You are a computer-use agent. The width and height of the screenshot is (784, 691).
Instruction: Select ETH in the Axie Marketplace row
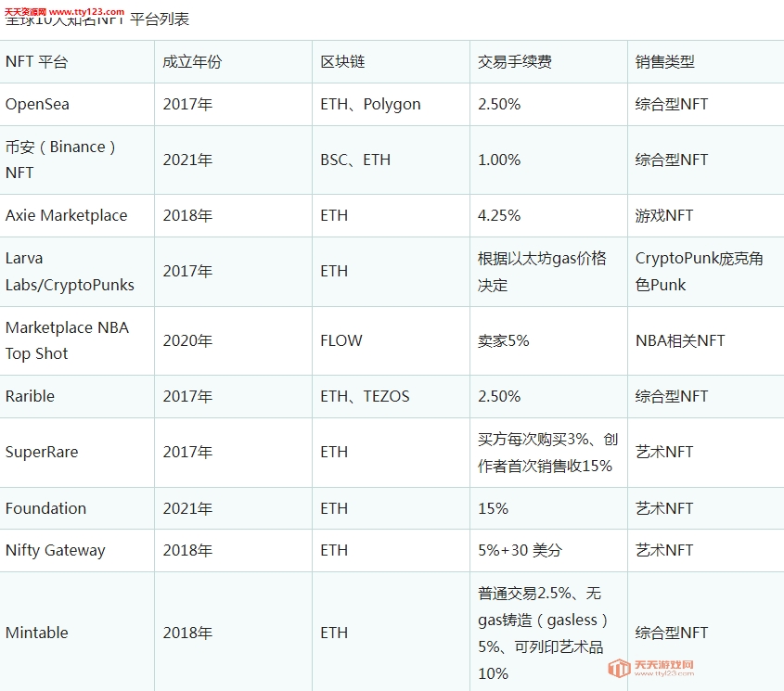click(x=334, y=215)
